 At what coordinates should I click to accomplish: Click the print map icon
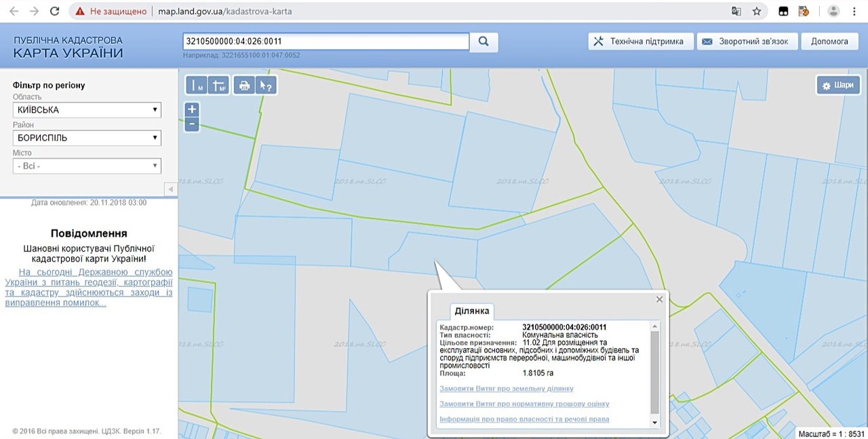pyautogui.click(x=244, y=85)
